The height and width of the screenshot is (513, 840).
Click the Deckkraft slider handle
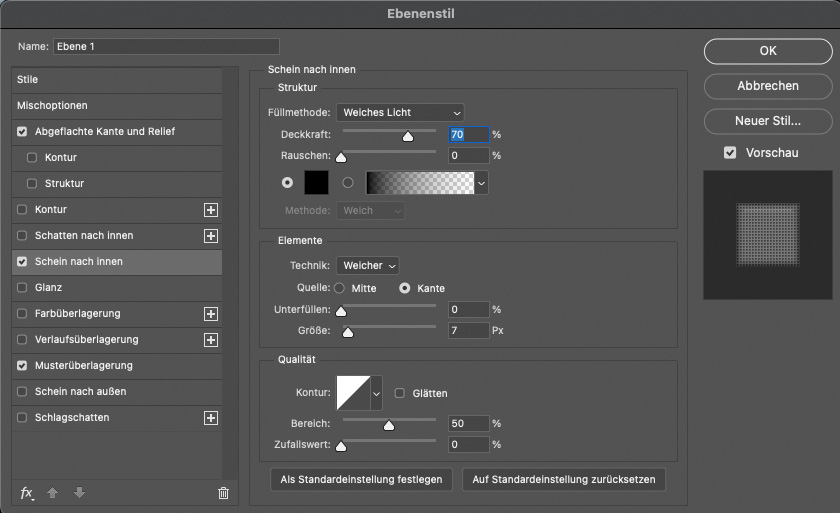click(408, 137)
